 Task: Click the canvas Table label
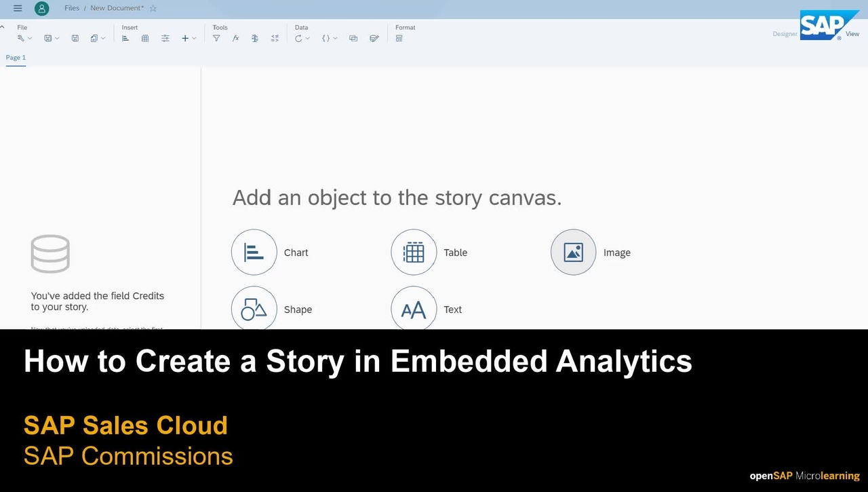(456, 252)
